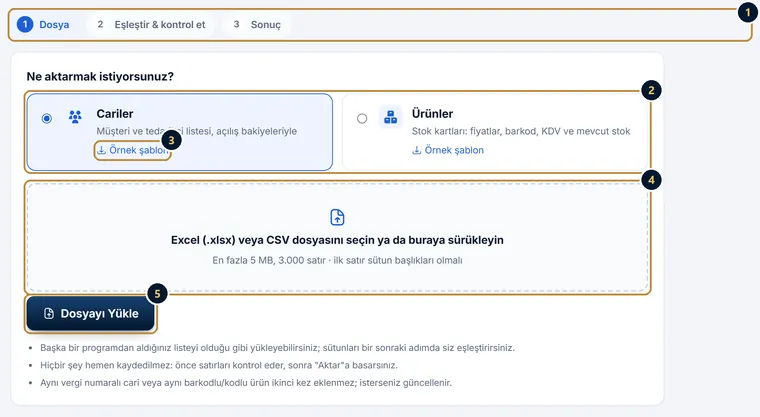The image size is (760, 417).
Task: Click the Cariler card title
Action: 115,113
